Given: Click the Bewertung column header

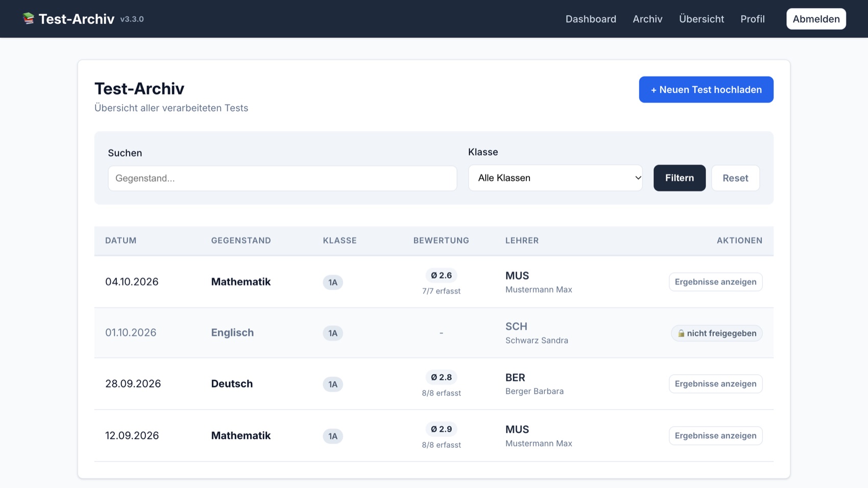Looking at the screenshot, I should click(x=441, y=240).
